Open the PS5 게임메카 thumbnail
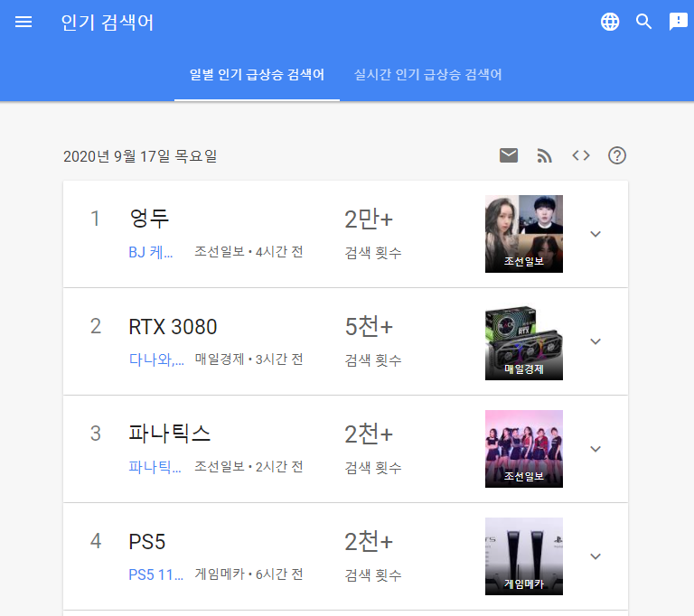 [x=524, y=556]
